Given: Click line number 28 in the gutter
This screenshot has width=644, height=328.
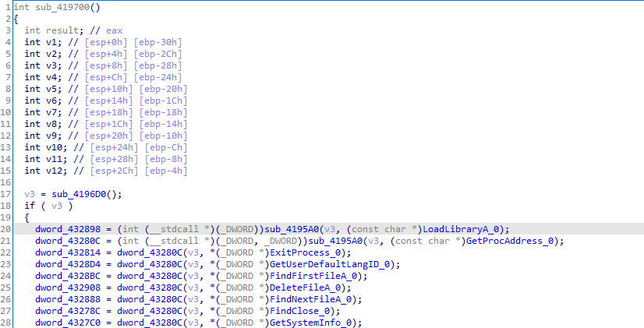Looking at the screenshot, I should point(5,323).
